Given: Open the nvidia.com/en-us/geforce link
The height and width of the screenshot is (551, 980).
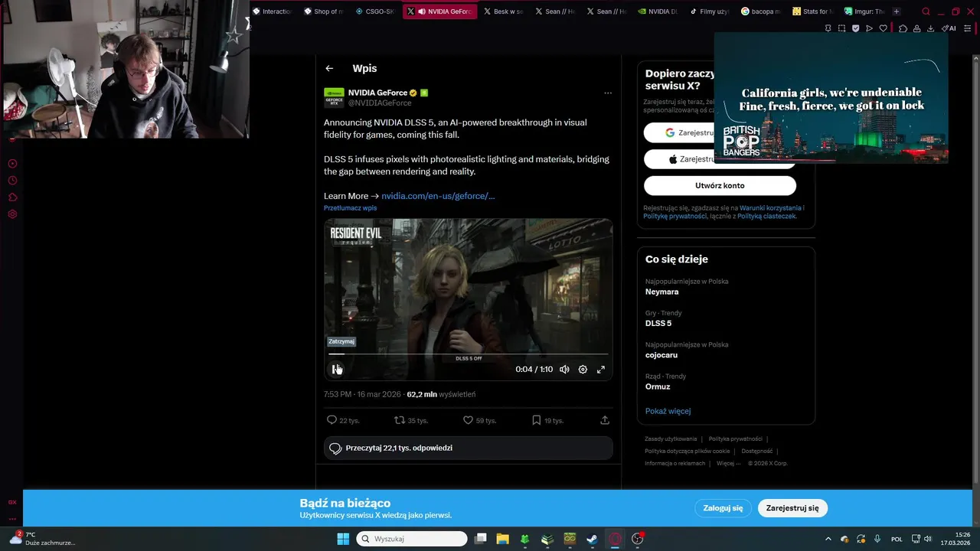Looking at the screenshot, I should click(x=438, y=196).
